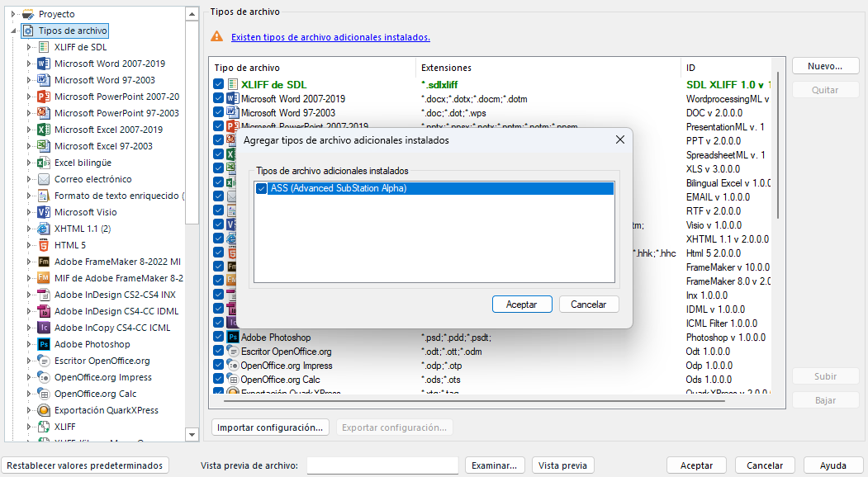
Task: Click the XLIFF de SDL tree icon
Action: (x=44, y=47)
